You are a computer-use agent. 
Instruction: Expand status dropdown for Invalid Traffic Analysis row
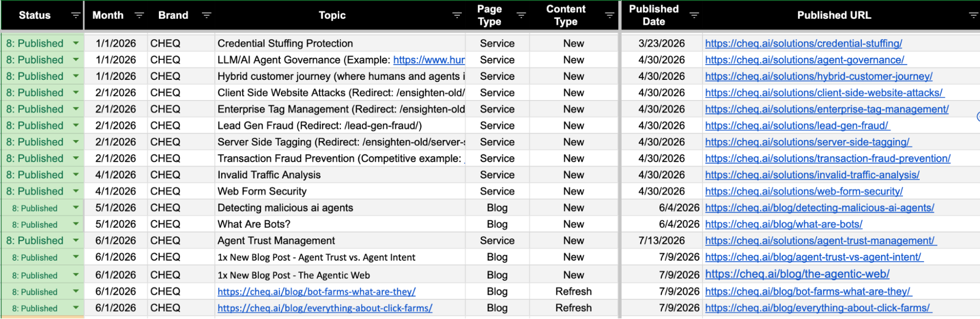pos(76,174)
